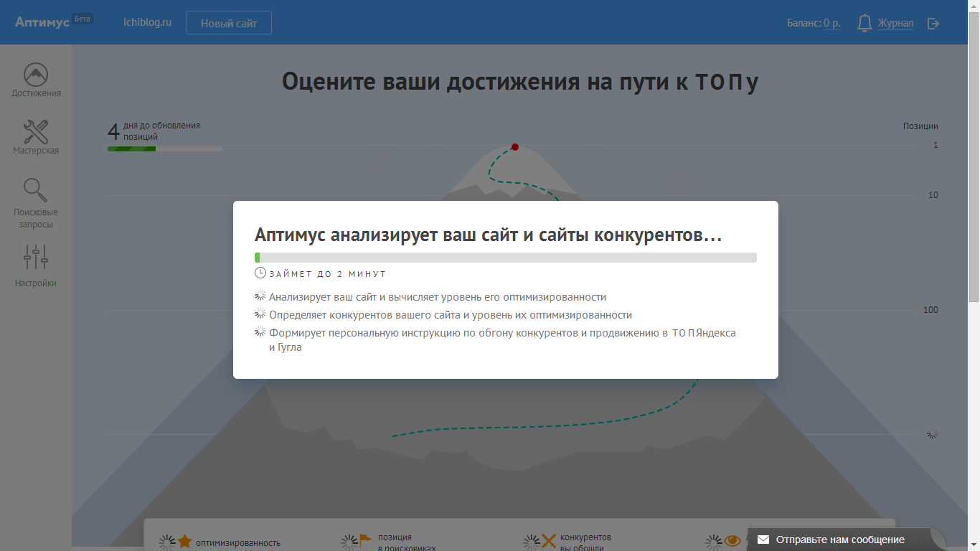Click position axis value 100
The width and height of the screenshot is (980, 551).
pyautogui.click(x=930, y=310)
